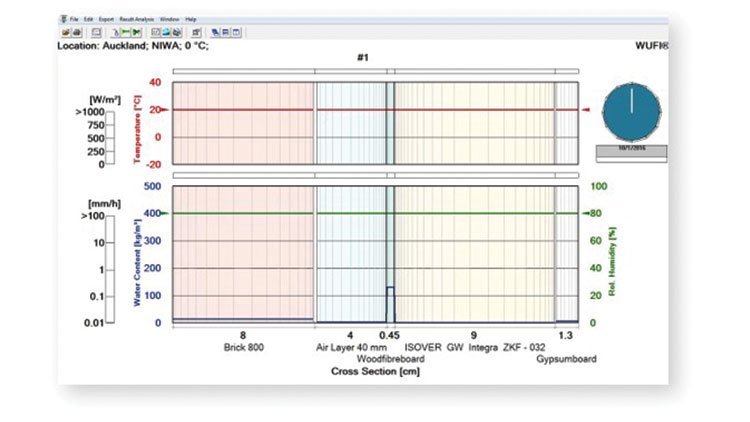Viewport: 750px width, 422px height.
Task: Open the Export menu
Action: 106,19
